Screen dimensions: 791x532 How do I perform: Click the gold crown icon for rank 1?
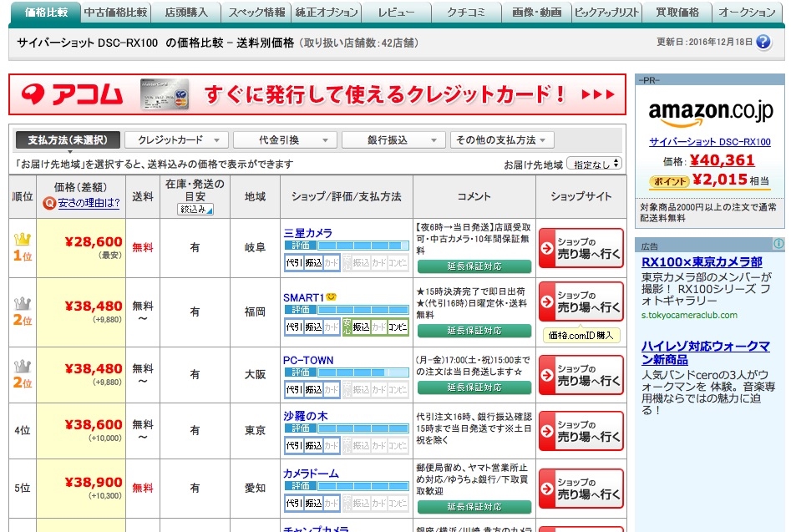tap(23, 239)
